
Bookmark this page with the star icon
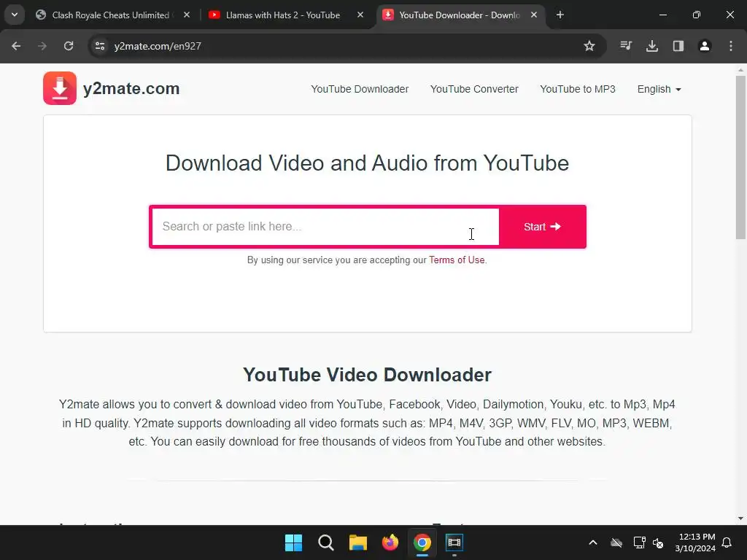pos(589,46)
